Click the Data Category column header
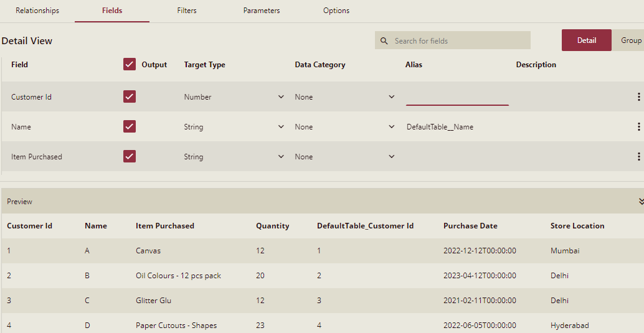Image resolution: width=644 pixels, height=333 pixels. 320,65
